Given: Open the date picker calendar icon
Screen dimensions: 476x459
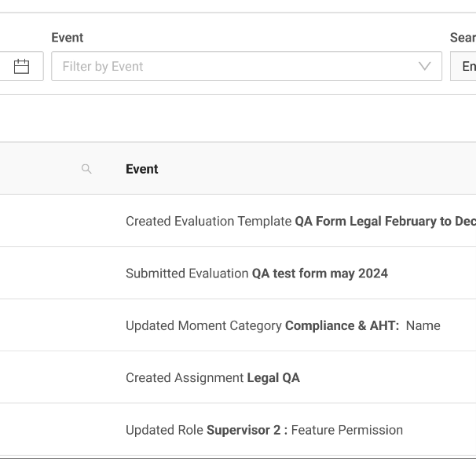Looking at the screenshot, I should click(x=22, y=67).
